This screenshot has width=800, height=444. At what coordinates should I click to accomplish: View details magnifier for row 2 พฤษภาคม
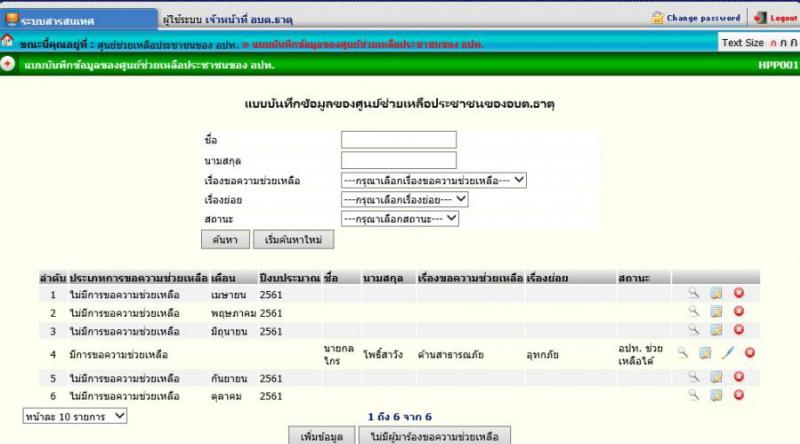coord(693,311)
